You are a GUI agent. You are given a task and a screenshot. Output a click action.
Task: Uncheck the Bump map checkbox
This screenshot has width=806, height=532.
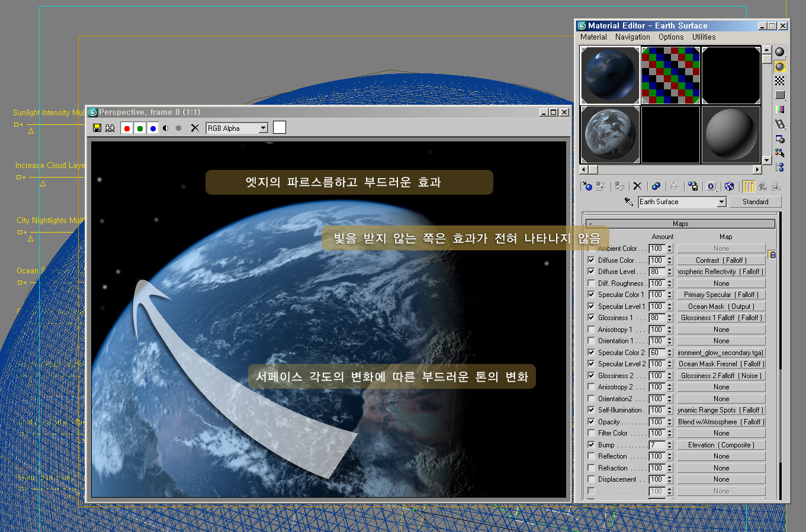pos(591,444)
